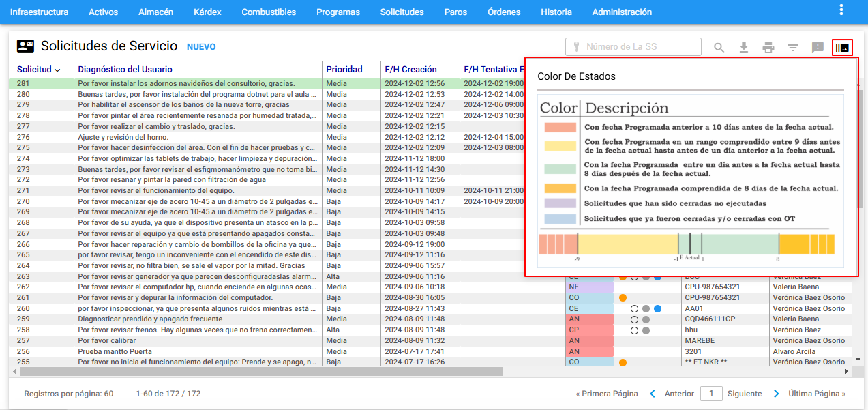Click the white circle indicator in row 259
This screenshot has height=410, width=868.
634,319
